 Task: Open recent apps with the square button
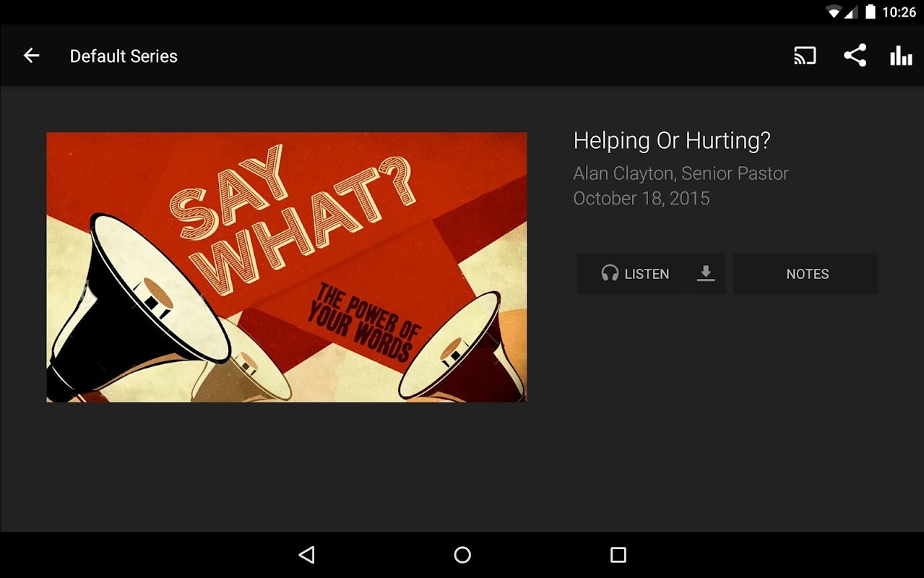618,555
